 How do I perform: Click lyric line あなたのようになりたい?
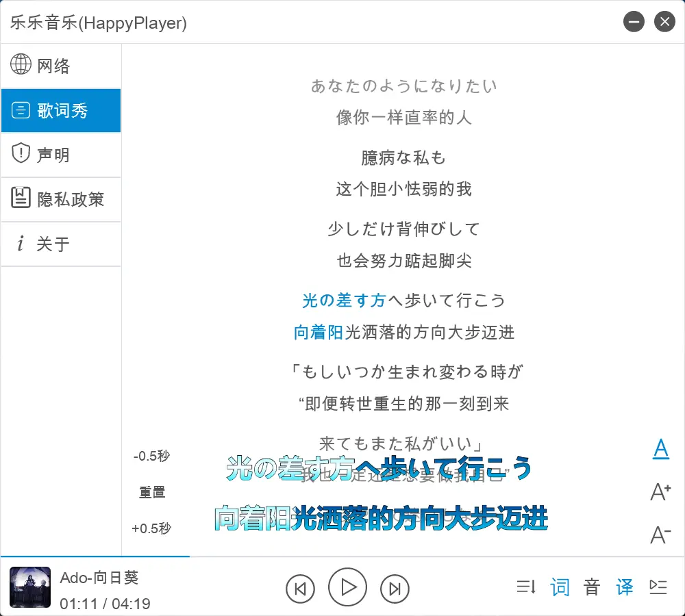pyautogui.click(x=403, y=86)
